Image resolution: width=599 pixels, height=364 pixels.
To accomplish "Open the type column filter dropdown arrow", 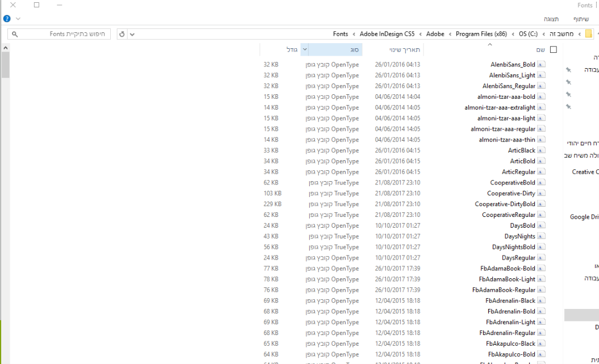I will [305, 49].
